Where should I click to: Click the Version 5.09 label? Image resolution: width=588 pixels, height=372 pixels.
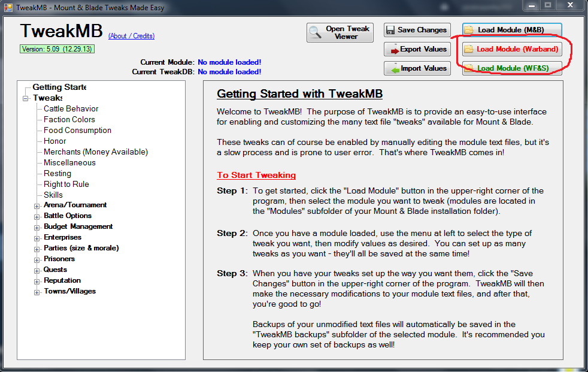(57, 49)
